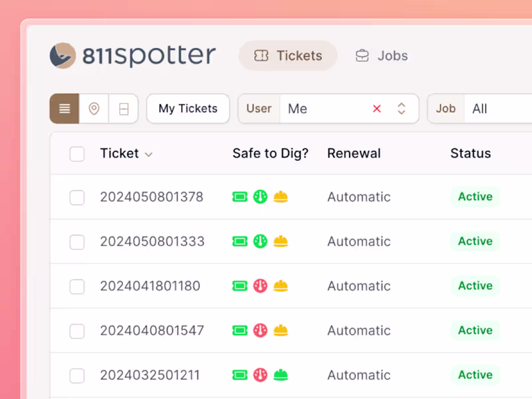Check the box for ticket 2024050801378
Screen dimensions: 532x399
(77, 198)
